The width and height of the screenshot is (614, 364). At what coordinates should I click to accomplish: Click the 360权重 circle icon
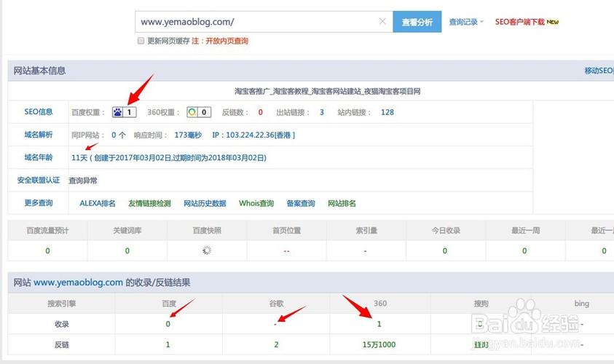[x=192, y=112]
